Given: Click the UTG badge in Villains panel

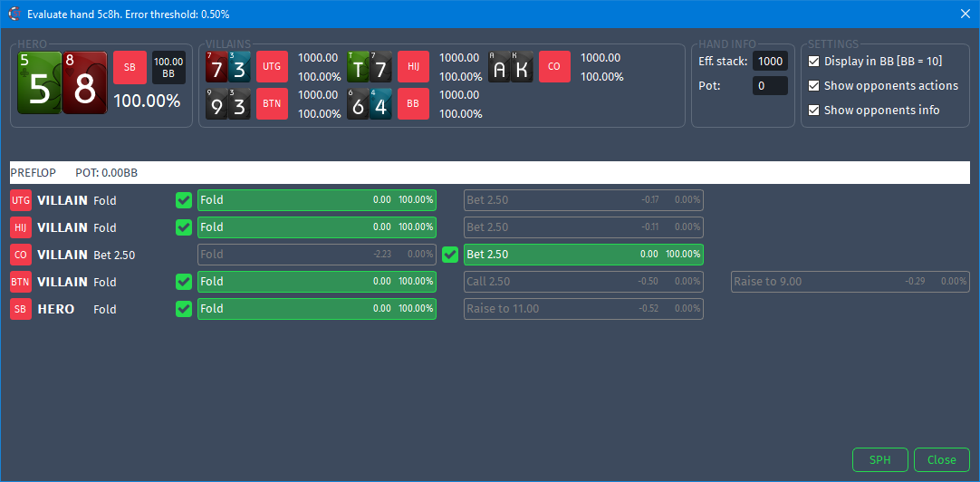Looking at the screenshot, I should click(272, 67).
